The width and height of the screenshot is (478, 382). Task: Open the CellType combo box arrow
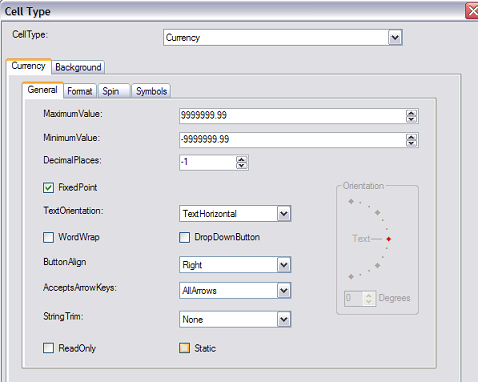pyautogui.click(x=395, y=37)
